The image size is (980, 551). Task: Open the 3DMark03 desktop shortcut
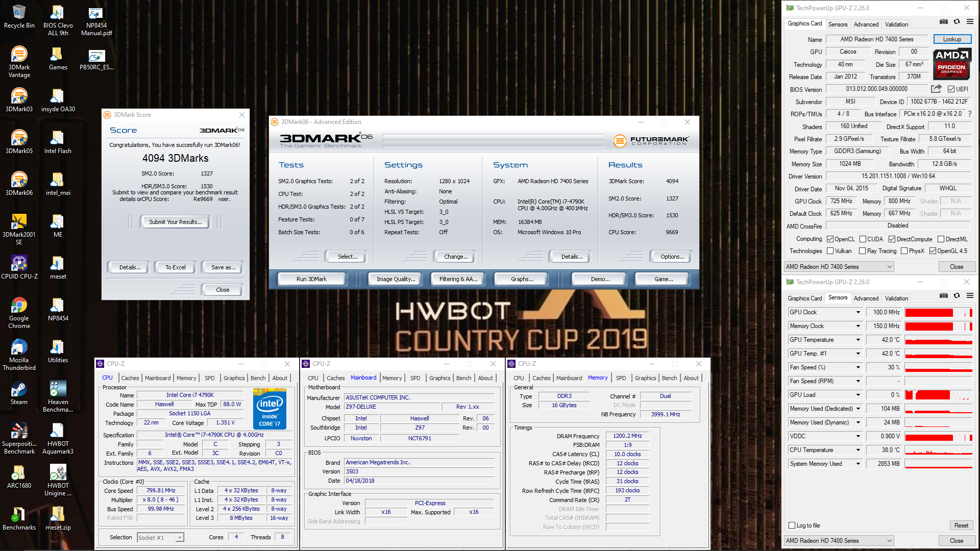(19, 100)
